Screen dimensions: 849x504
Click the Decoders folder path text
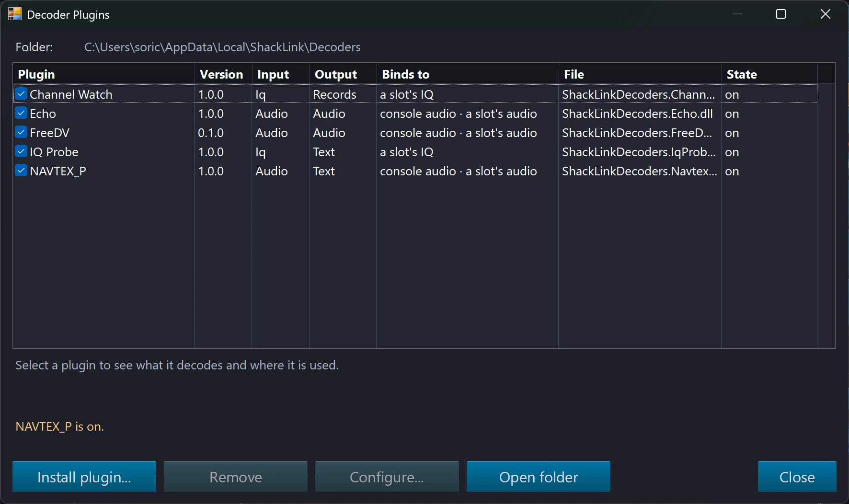[x=222, y=47]
